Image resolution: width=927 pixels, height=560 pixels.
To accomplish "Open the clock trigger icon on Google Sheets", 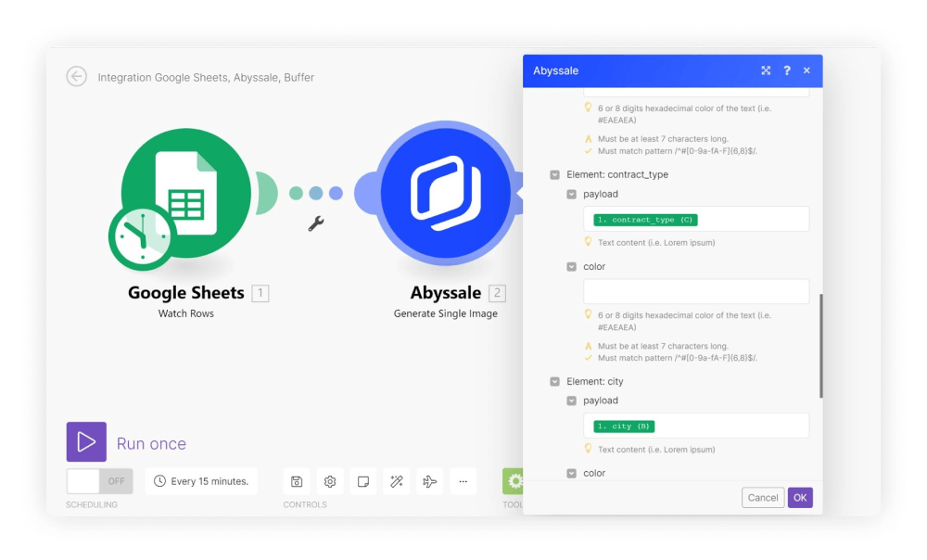I will pos(142,236).
